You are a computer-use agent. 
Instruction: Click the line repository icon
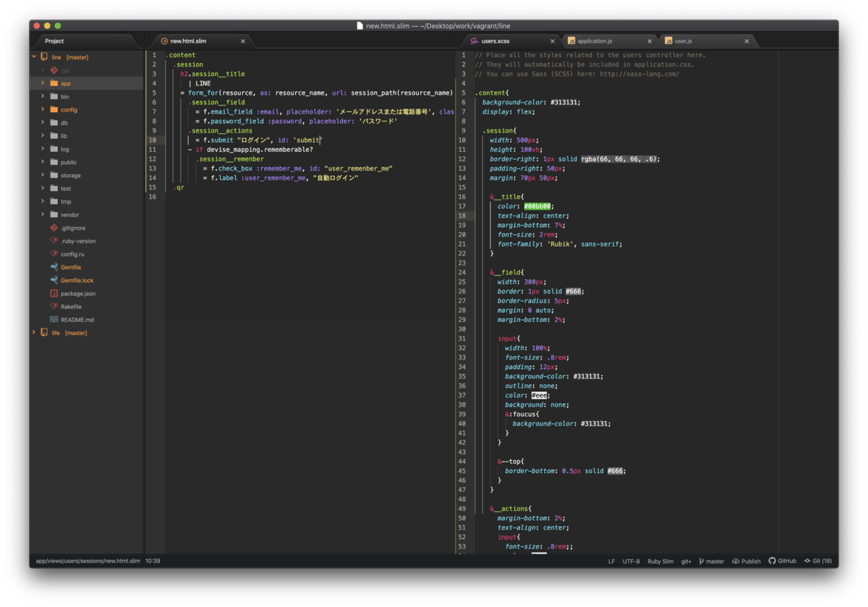pyautogui.click(x=44, y=57)
